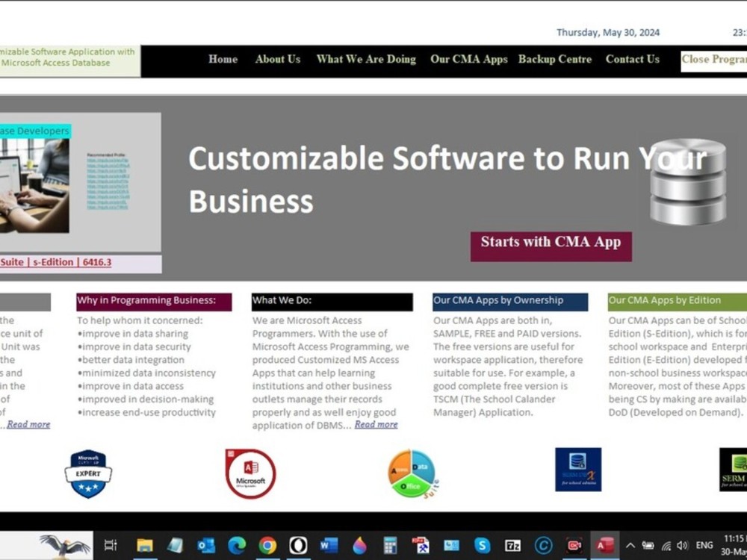747x560 pixels.
Task: Open the Wi-Fi network tray icon
Action: (666, 546)
